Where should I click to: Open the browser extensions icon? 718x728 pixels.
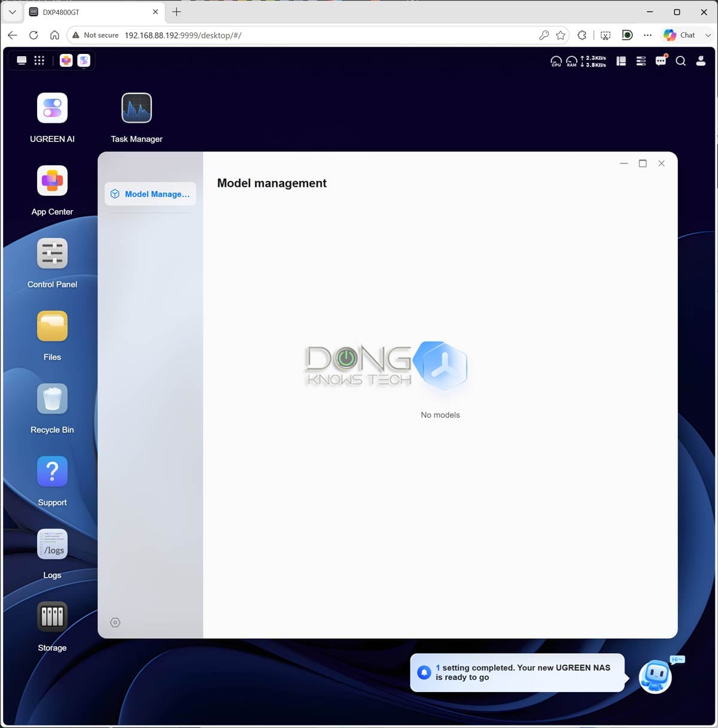pyautogui.click(x=582, y=35)
